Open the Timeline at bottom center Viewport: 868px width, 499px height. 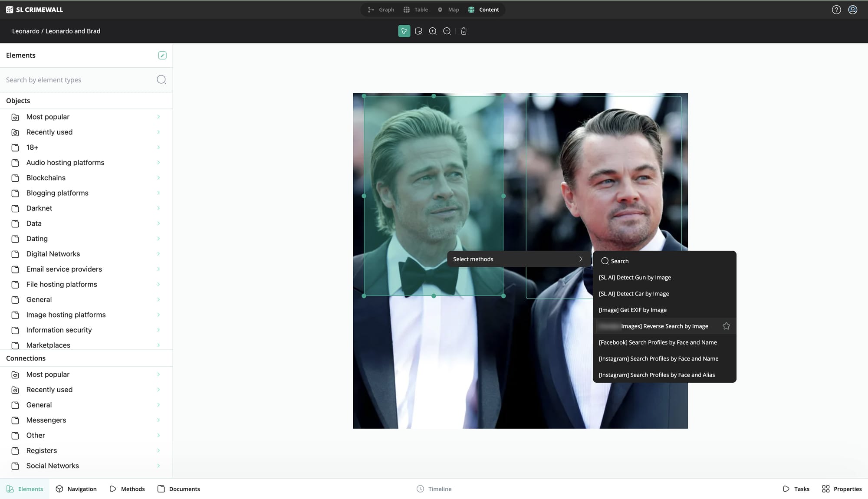(434, 489)
